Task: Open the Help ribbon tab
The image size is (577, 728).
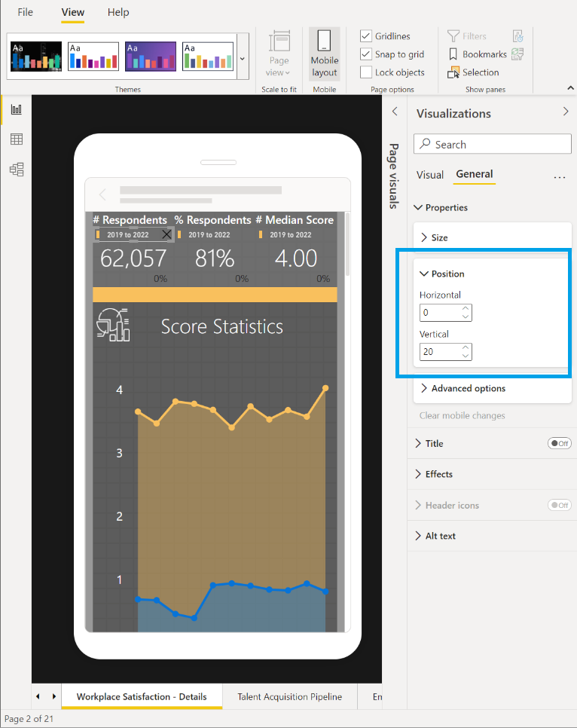Action: pyautogui.click(x=118, y=12)
